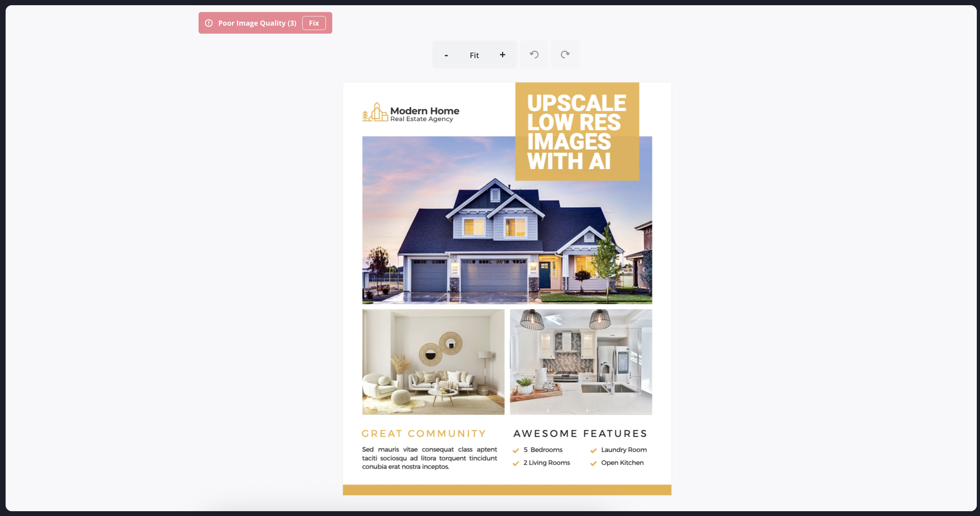Click the undo arrow icon
980x516 pixels.
(534, 54)
